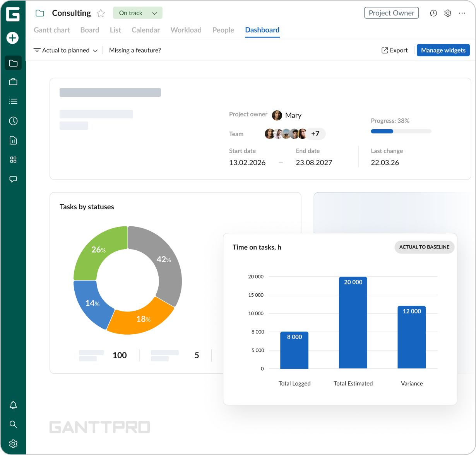Open the task list icon in sidebar

click(x=13, y=101)
